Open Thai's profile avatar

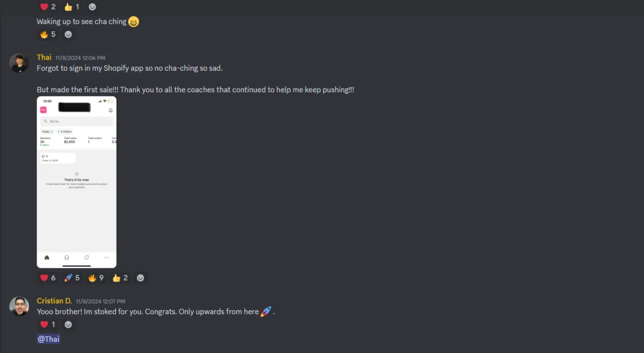(x=19, y=63)
